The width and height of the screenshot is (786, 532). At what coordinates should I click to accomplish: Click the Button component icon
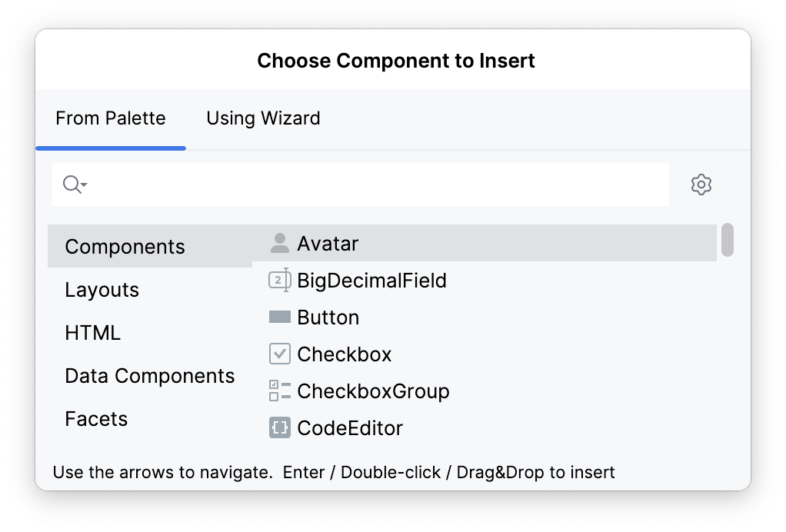point(279,318)
